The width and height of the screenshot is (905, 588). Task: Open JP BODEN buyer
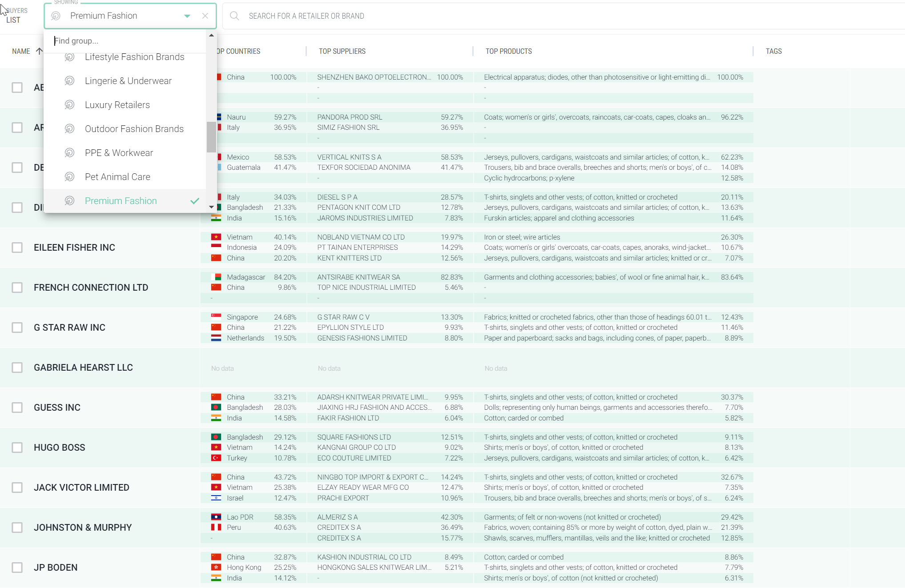(56, 568)
